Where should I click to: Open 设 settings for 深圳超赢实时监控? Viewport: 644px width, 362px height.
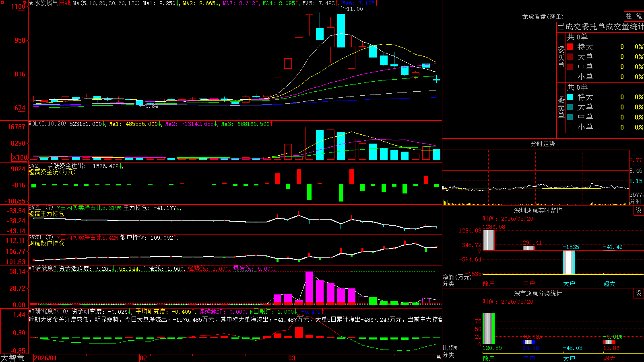(x=639, y=210)
